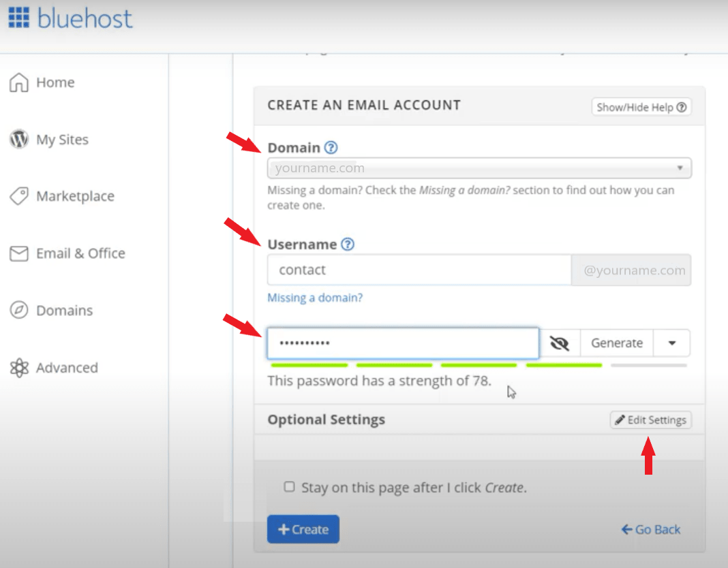Click the Go Back link
Image resolution: width=728 pixels, height=568 pixels.
tap(651, 529)
